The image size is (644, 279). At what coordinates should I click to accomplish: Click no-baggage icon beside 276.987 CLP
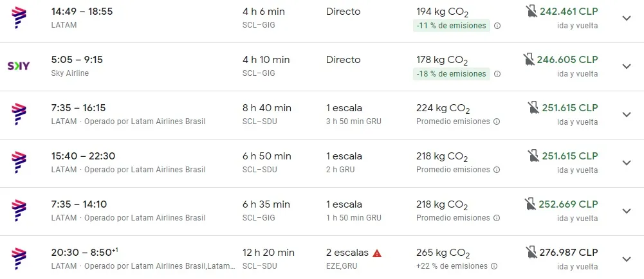click(x=531, y=252)
